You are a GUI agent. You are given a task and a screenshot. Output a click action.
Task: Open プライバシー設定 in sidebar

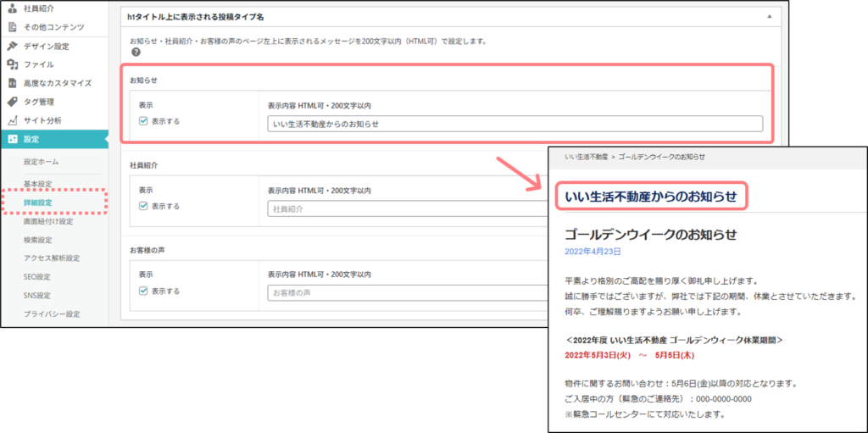click(52, 314)
